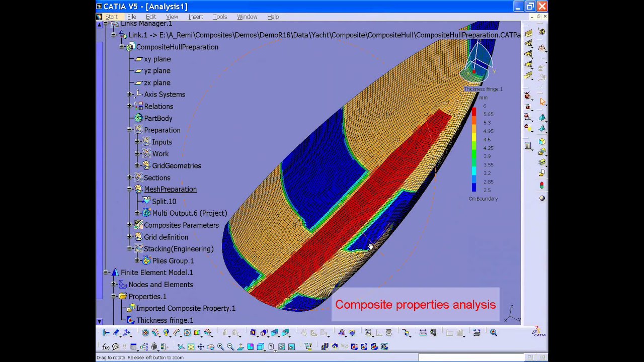Open the Edit menu
644x362 pixels.
tap(151, 17)
